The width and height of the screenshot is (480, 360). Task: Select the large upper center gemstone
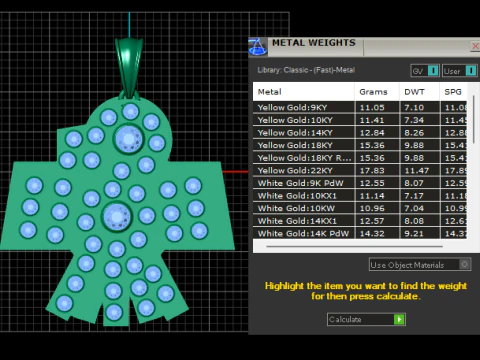pyautogui.click(x=129, y=139)
